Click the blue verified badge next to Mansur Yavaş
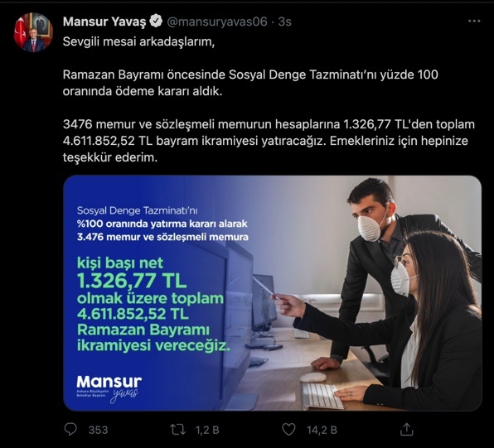The width and height of the screenshot is (494, 448). coord(156,21)
